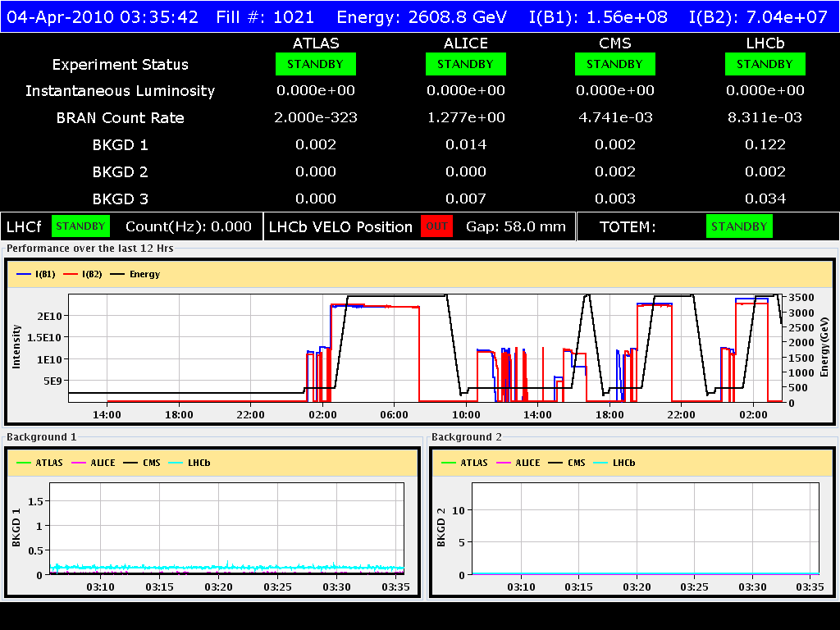Click ATLAS BRAN count value 2.000e-323
Viewport: 840px width, 630px height.
pos(316,117)
